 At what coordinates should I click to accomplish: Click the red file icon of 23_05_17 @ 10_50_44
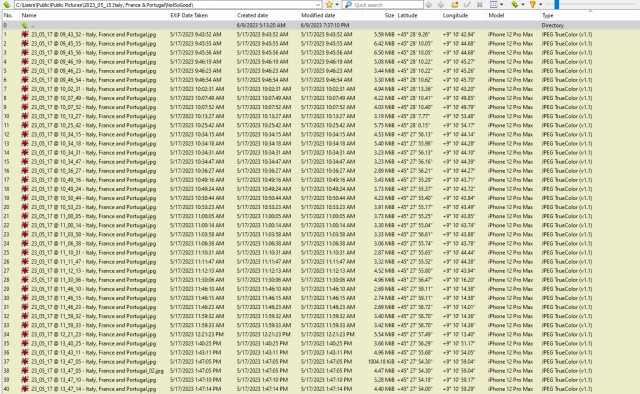pyautogui.click(x=25, y=198)
